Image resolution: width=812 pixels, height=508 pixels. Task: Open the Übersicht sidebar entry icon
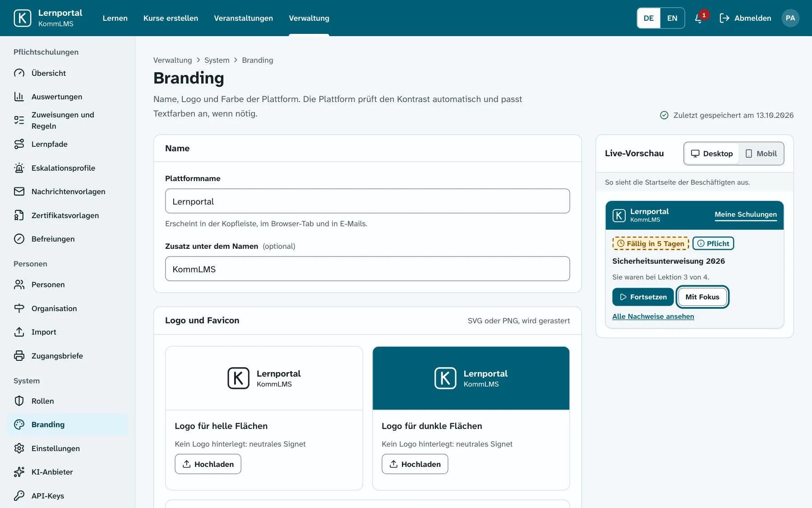(19, 73)
